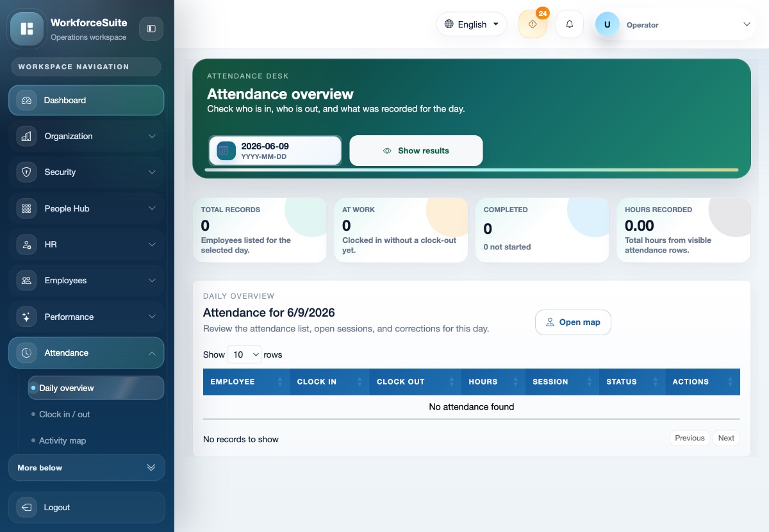
Task: Click the globe icon in language selector
Action: (x=449, y=24)
